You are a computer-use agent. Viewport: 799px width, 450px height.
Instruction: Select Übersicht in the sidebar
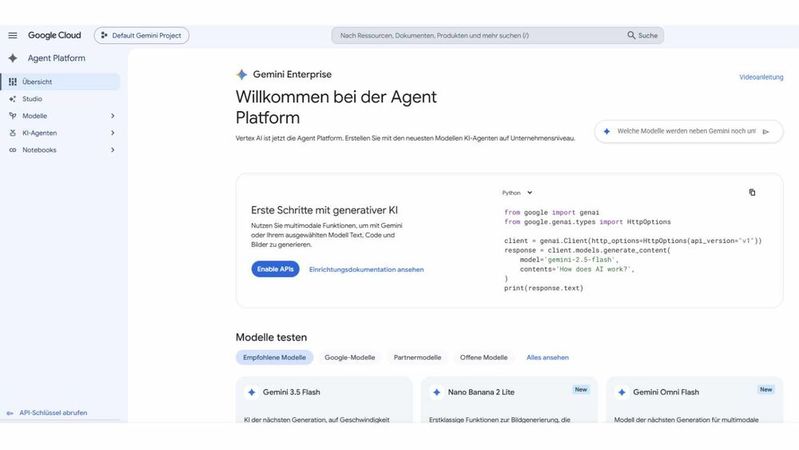61,82
